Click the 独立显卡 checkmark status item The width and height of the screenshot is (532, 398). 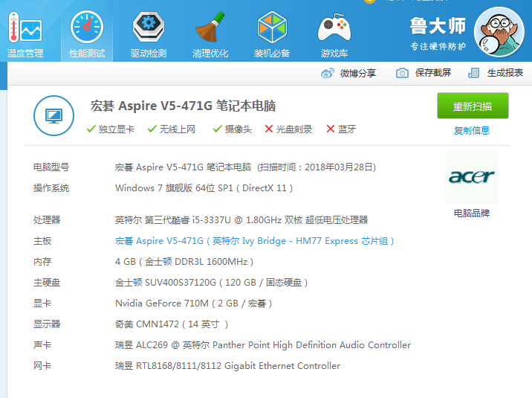click(x=110, y=129)
